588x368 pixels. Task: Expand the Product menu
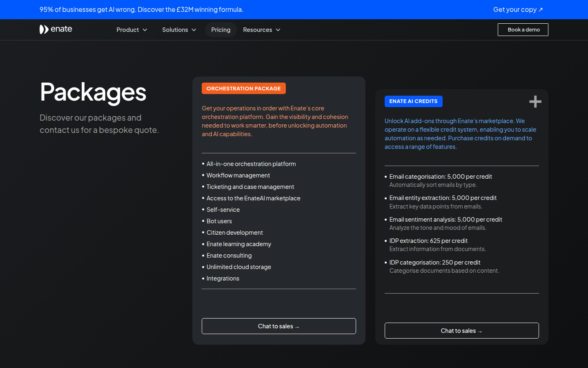[131, 30]
